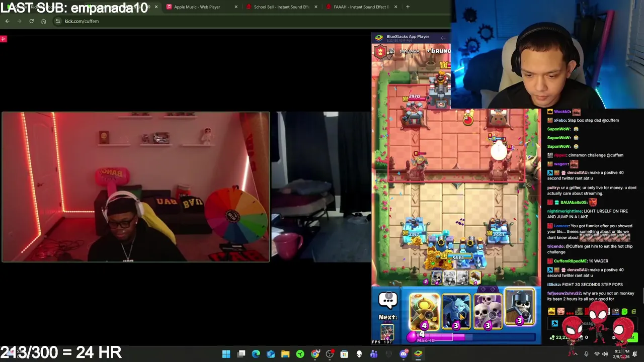The image size is (644, 362).
Task: Open File Explorer from the taskbar
Action: pyautogui.click(x=285, y=354)
